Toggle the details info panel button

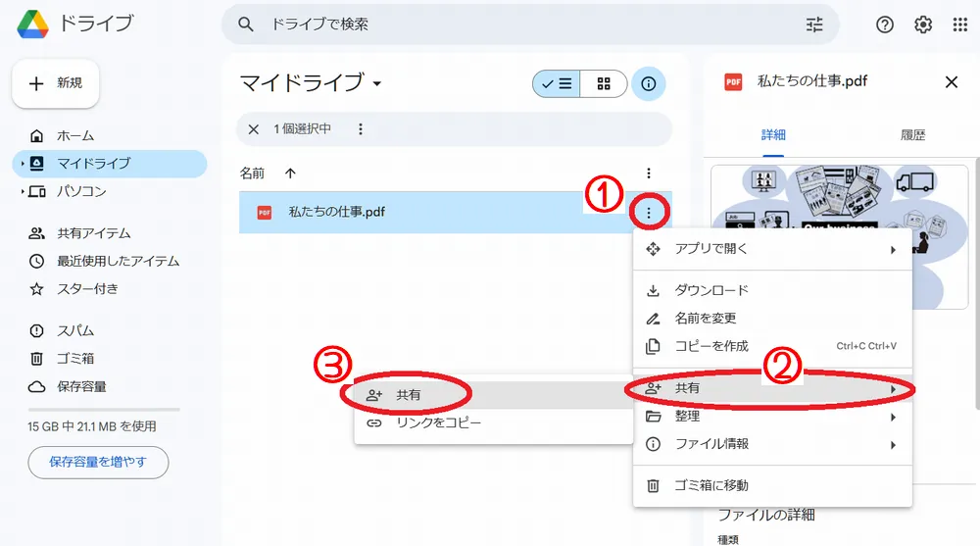coord(648,84)
